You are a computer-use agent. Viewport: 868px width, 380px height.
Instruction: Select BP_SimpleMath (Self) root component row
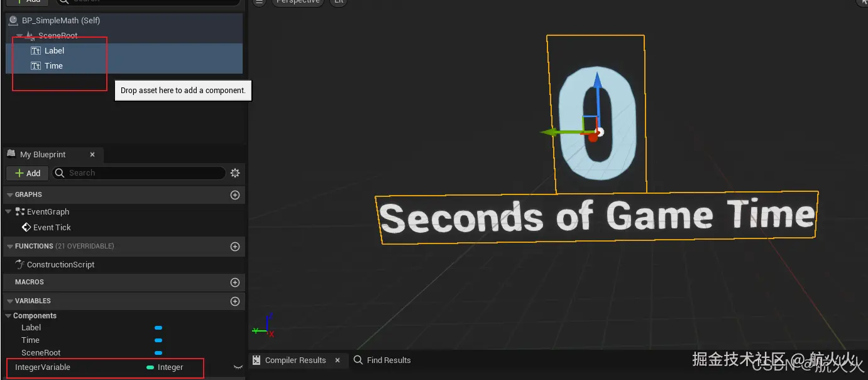[x=124, y=20]
